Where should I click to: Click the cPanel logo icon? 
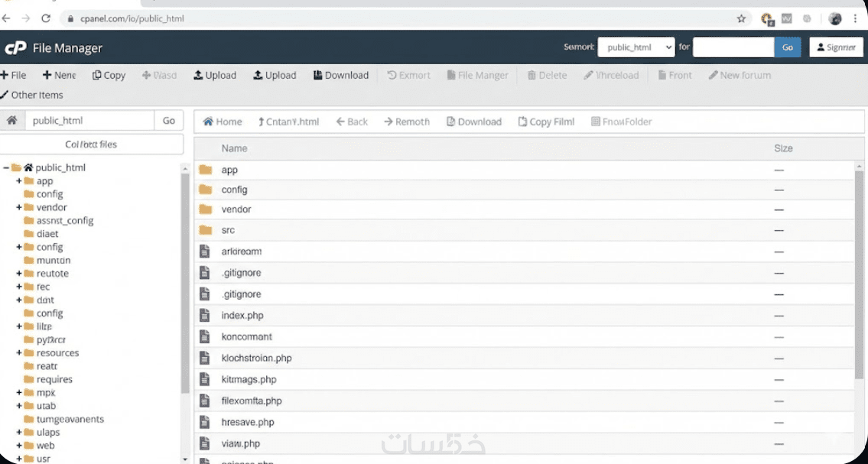(x=15, y=48)
